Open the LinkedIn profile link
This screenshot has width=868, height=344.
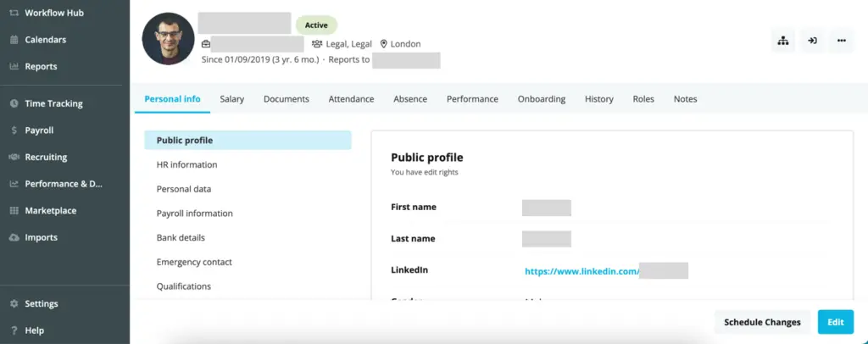tap(581, 271)
